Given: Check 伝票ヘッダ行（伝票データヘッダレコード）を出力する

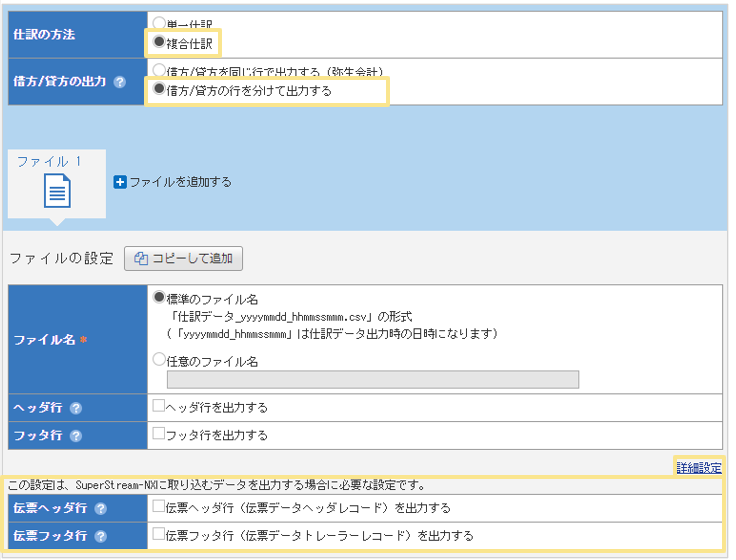Looking at the screenshot, I should click(x=158, y=508).
